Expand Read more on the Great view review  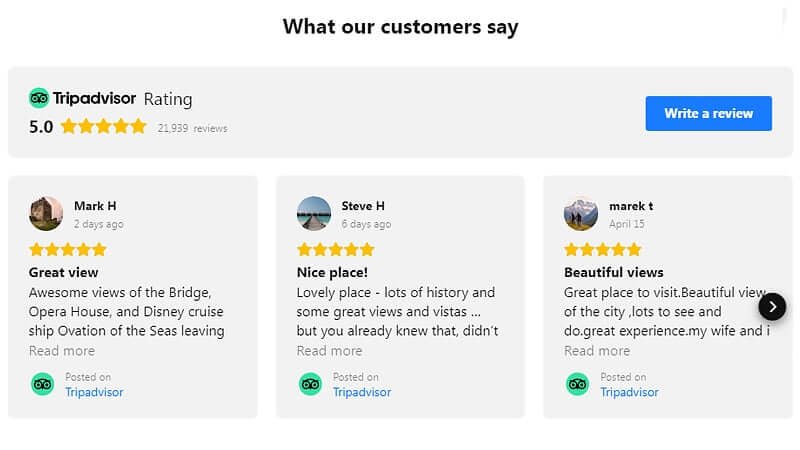click(x=62, y=351)
